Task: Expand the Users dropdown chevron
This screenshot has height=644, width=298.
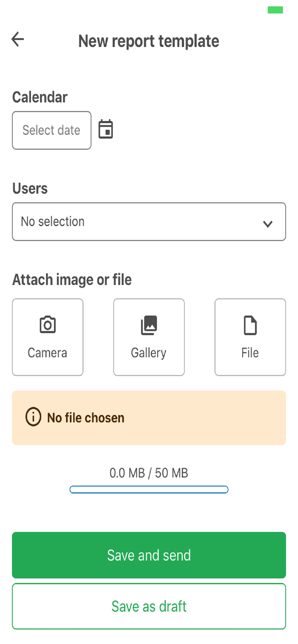Action: point(268,224)
